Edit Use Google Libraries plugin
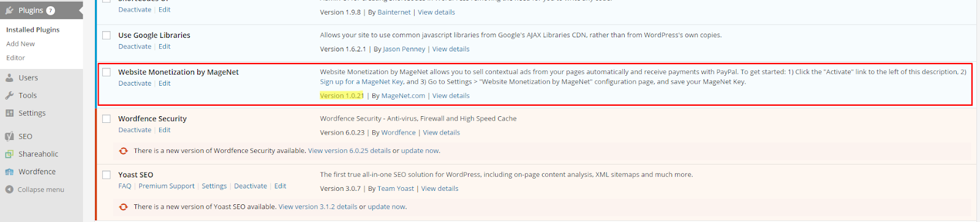 [165, 46]
